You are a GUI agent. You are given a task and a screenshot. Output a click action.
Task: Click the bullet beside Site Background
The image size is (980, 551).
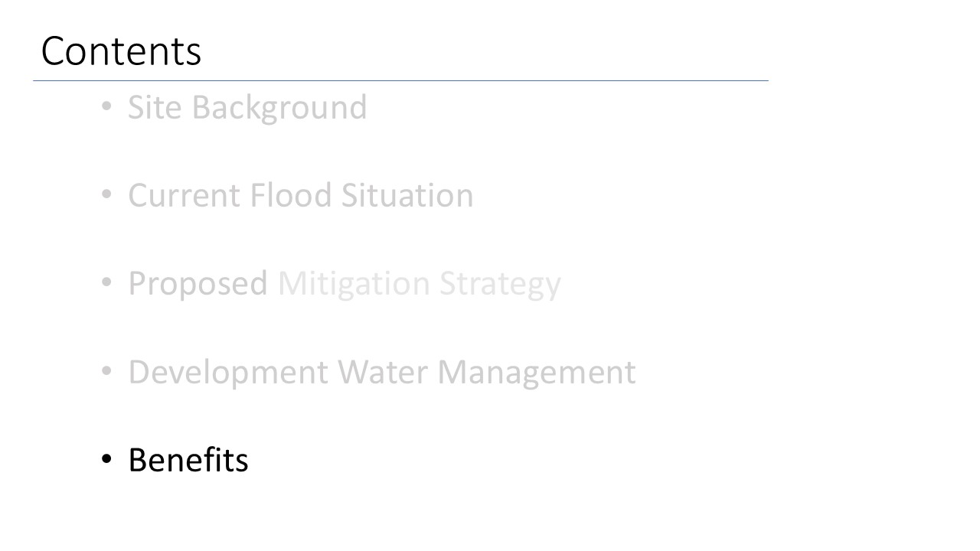click(107, 108)
